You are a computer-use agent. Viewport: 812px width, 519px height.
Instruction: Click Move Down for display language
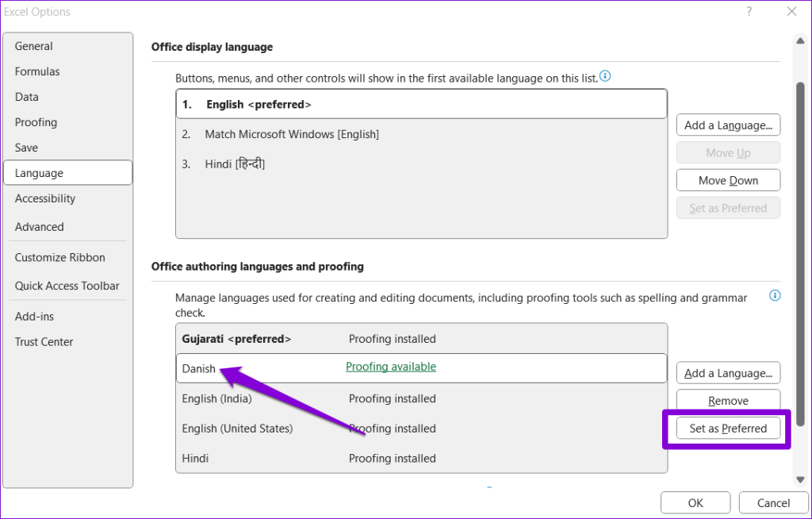tap(728, 180)
